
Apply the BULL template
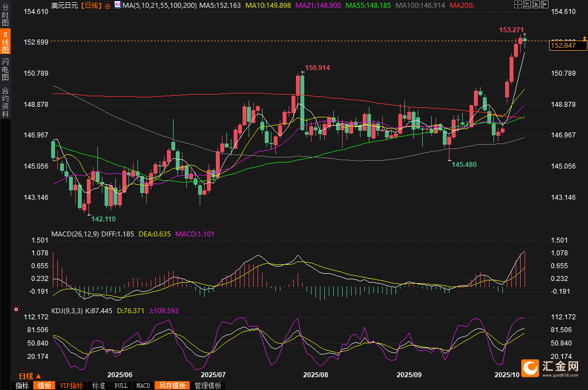tap(121, 386)
